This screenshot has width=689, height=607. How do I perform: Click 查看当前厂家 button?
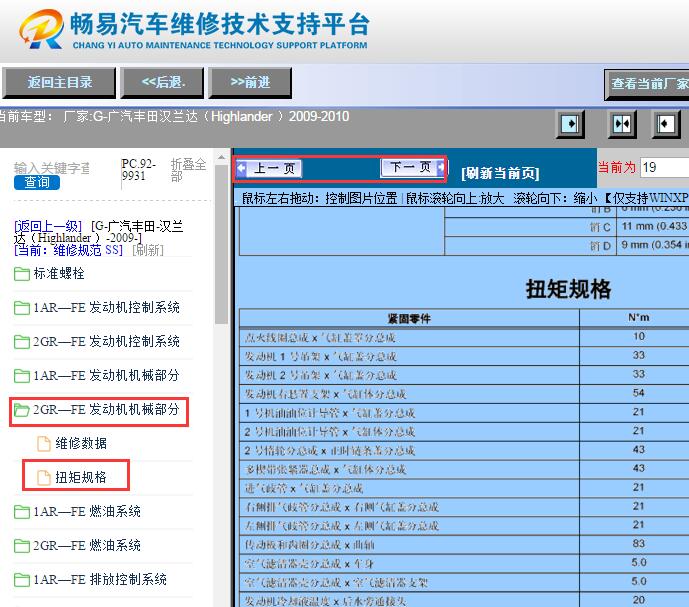pos(647,84)
